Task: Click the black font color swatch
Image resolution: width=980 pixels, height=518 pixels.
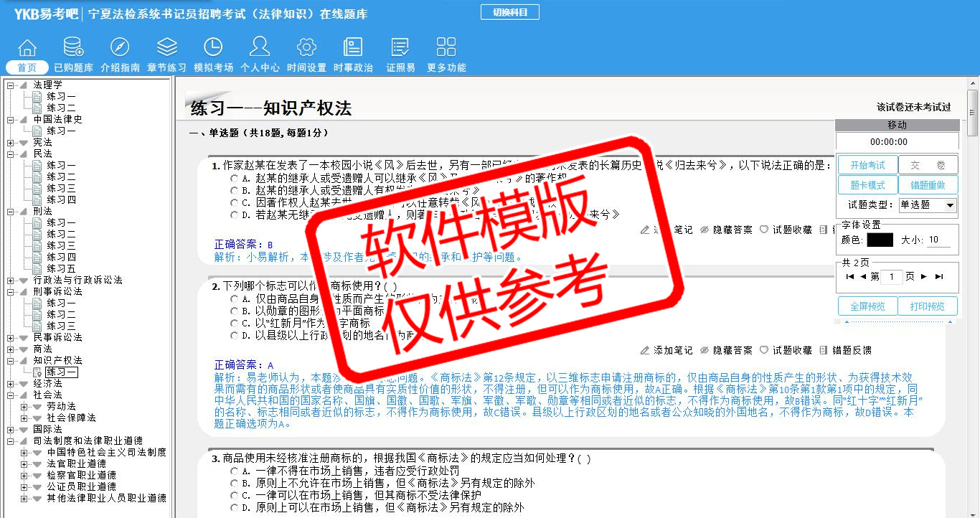Action: pyautogui.click(x=880, y=240)
